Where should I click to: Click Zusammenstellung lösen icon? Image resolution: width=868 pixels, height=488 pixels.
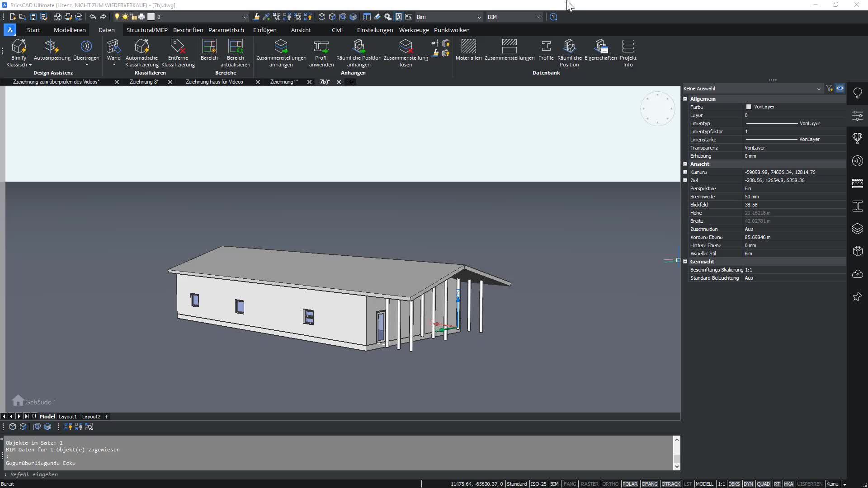click(406, 46)
